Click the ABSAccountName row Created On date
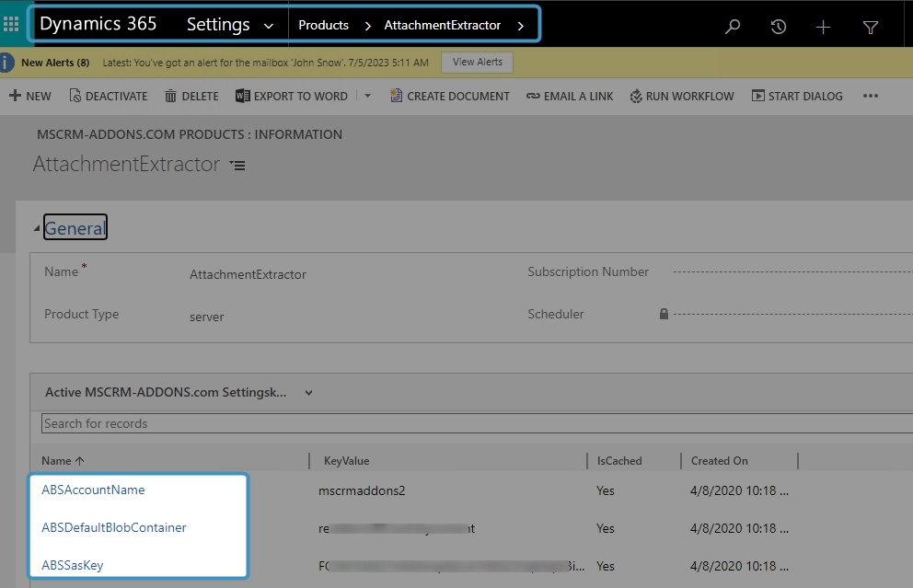This screenshot has width=913, height=588. click(739, 490)
